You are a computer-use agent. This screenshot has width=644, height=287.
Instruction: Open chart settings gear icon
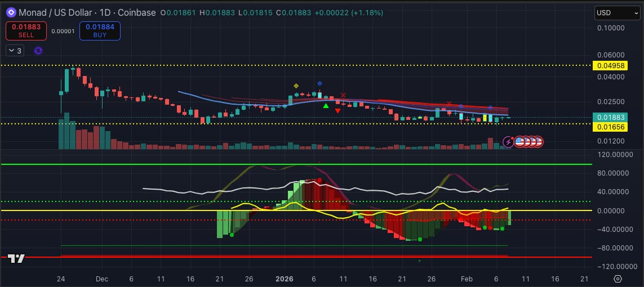point(618,279)
